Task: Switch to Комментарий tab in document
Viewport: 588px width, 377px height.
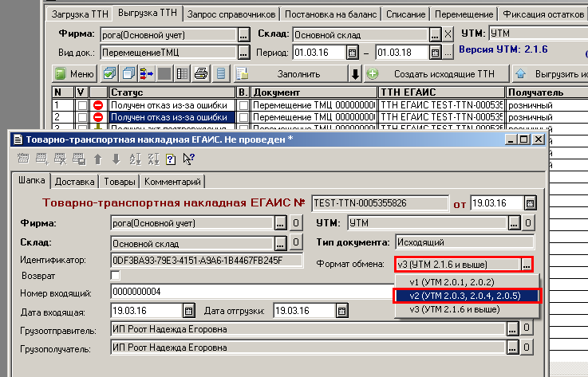Action: click(x=172, y=182)
